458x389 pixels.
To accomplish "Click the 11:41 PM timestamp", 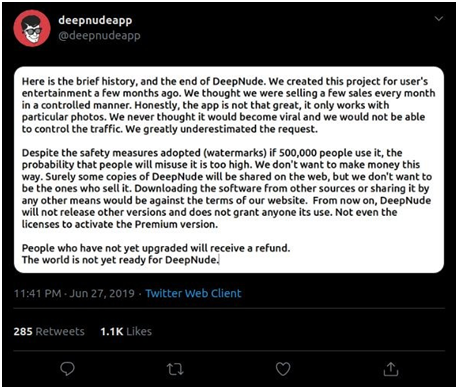I will [37, 293].
